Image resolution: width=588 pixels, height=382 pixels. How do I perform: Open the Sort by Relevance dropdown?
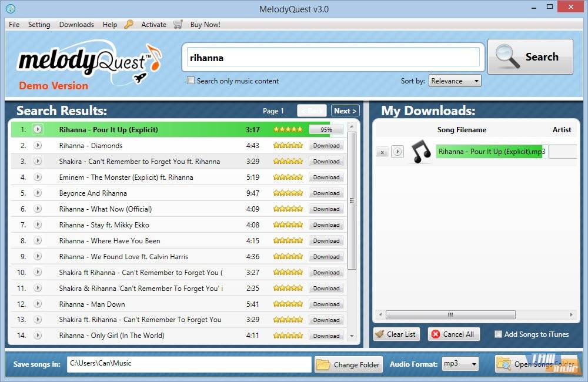click(x=455, y=81)
